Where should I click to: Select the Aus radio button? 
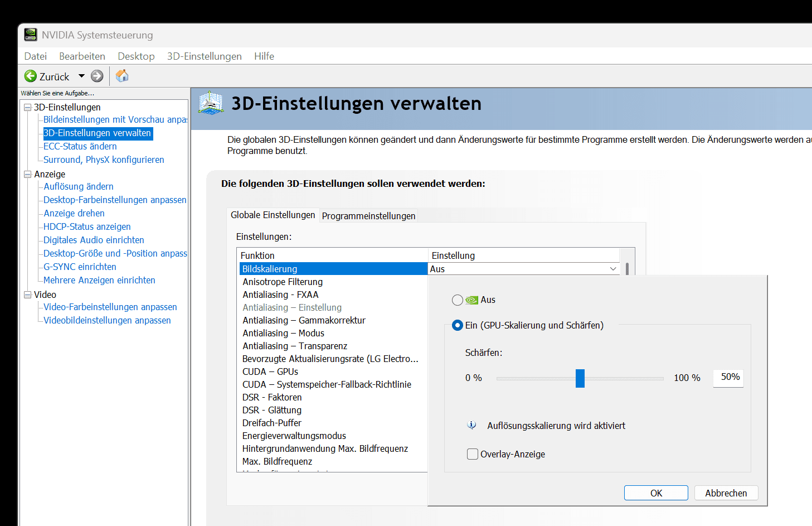pos(458,300)
